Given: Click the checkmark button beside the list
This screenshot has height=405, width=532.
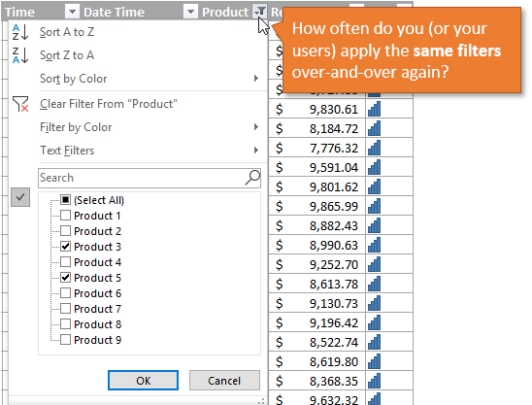Looking at the screenshot, I should [x=20, y=197].
